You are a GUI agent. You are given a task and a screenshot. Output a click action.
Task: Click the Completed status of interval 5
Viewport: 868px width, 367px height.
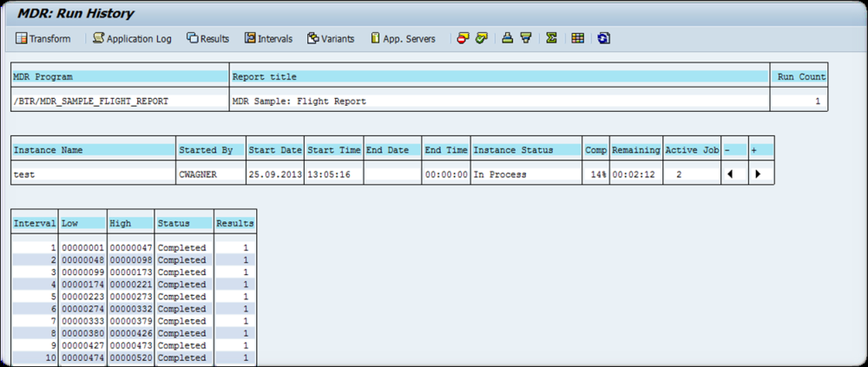[x=184, y=297]
